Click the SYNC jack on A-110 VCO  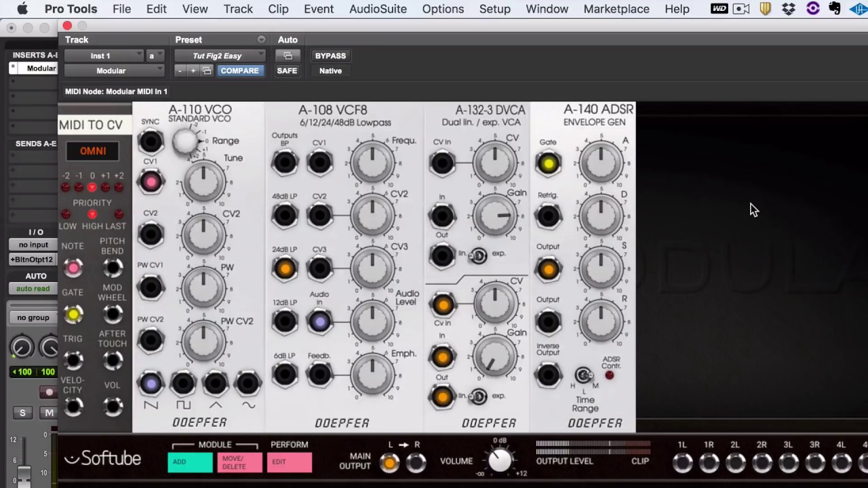[x=151, y=142]
